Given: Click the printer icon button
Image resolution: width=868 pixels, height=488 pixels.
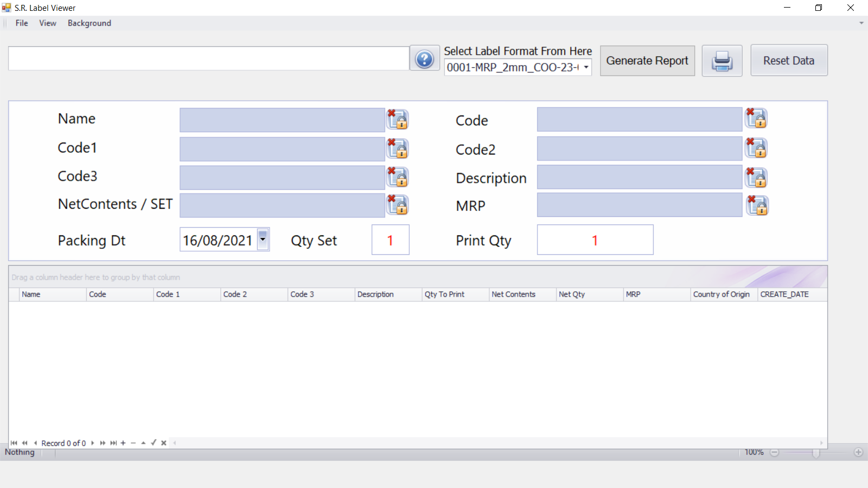Looking at the screenshot, I should pyautogui.click(x=722, y=61).
